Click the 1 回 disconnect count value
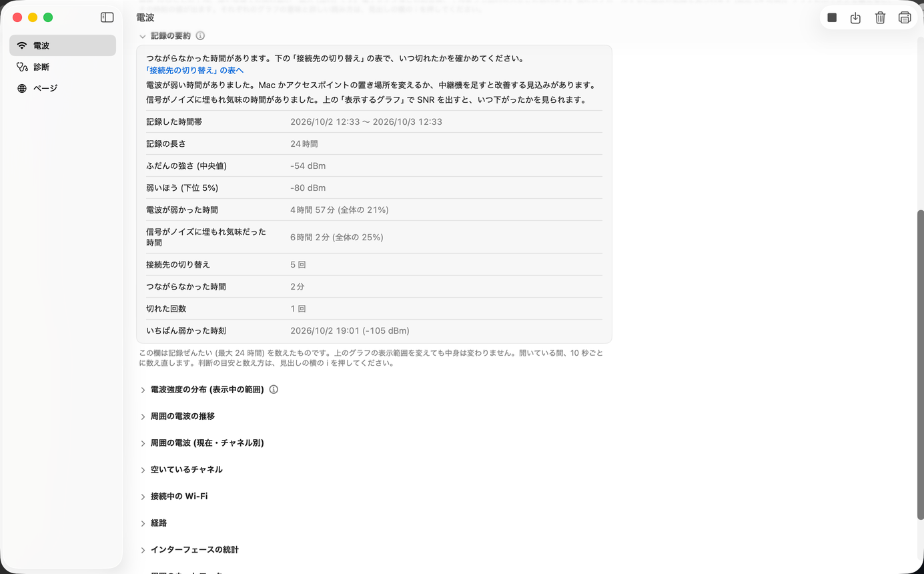 point(298,309)
